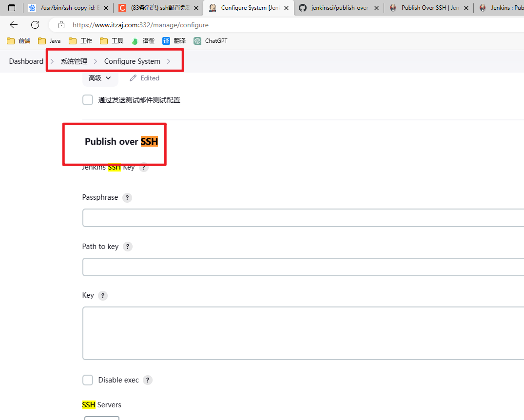Switch to the (83条消息) ssh配置免密 tab
This screenshot has height=420, width=524.
click(x=158, y=8)
